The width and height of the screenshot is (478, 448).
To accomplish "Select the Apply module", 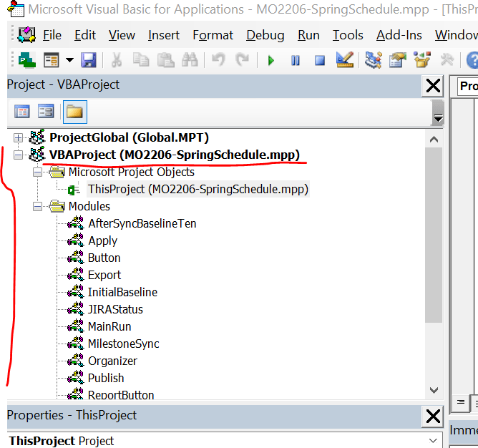I will point(103,241).
